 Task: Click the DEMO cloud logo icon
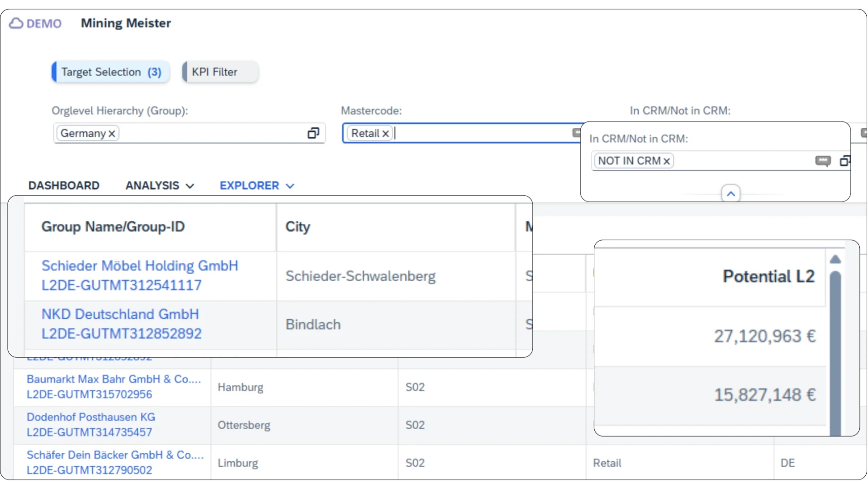pos(16,23)
